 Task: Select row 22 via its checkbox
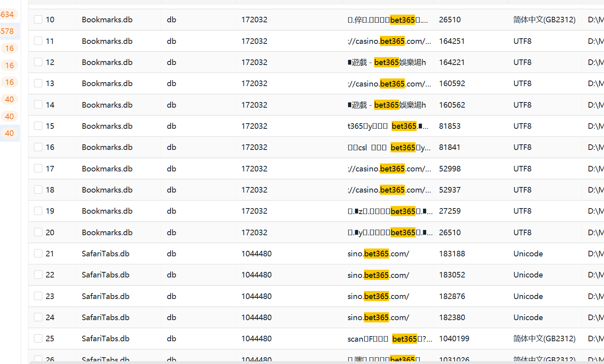click(x=38, y=275)
